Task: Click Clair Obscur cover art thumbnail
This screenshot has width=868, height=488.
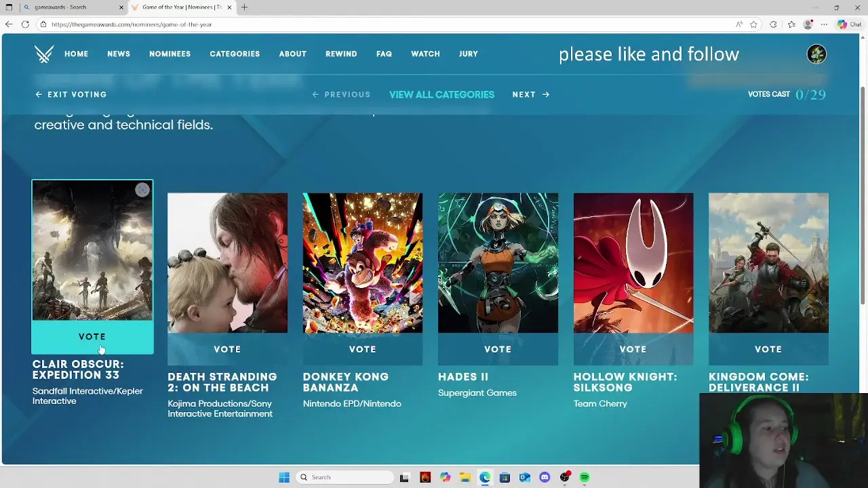Action: click(x=92, y=251)
